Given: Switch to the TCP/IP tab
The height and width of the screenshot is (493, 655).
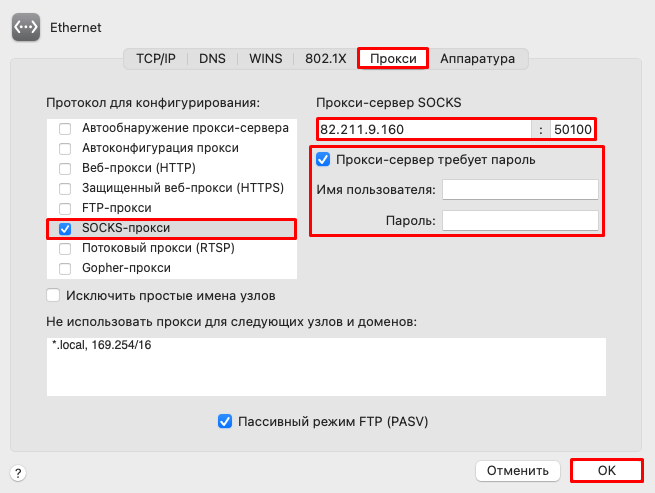Looking at the screenshot, I should point(156,58).
